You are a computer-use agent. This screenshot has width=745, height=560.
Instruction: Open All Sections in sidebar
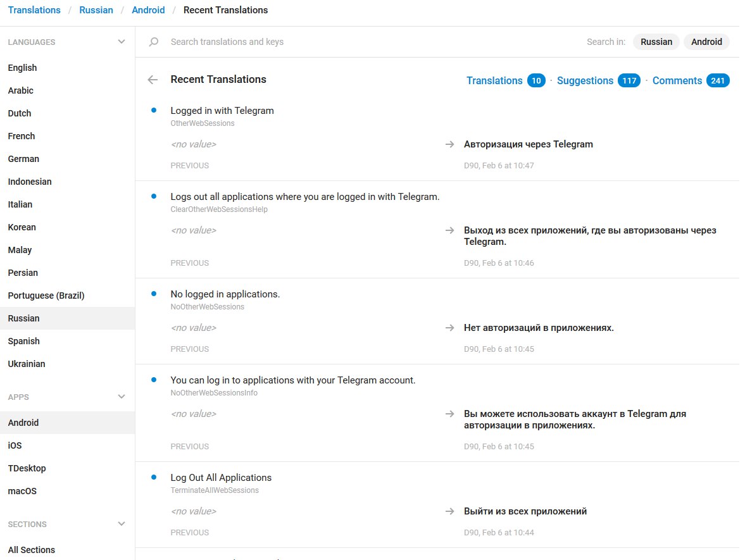tap(68, 549)
